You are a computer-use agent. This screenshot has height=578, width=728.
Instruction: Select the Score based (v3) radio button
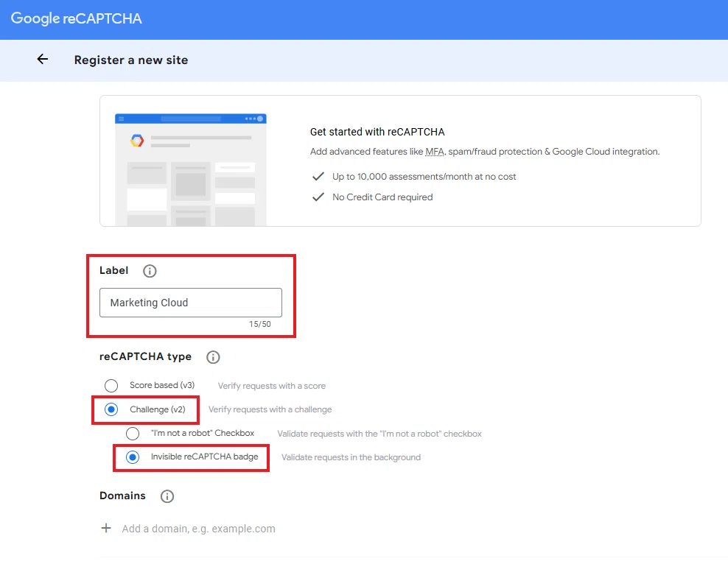coord(111,386)
